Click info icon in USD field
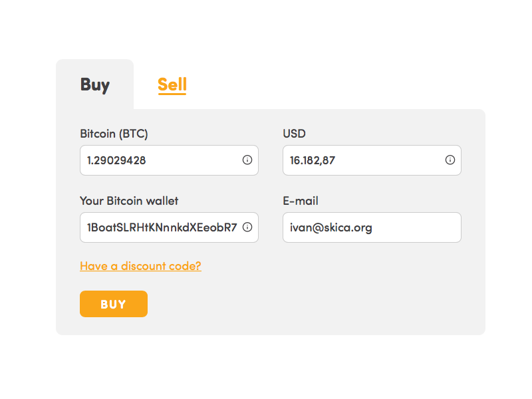This screenshot has height=399, width=532. coord(450,160)
